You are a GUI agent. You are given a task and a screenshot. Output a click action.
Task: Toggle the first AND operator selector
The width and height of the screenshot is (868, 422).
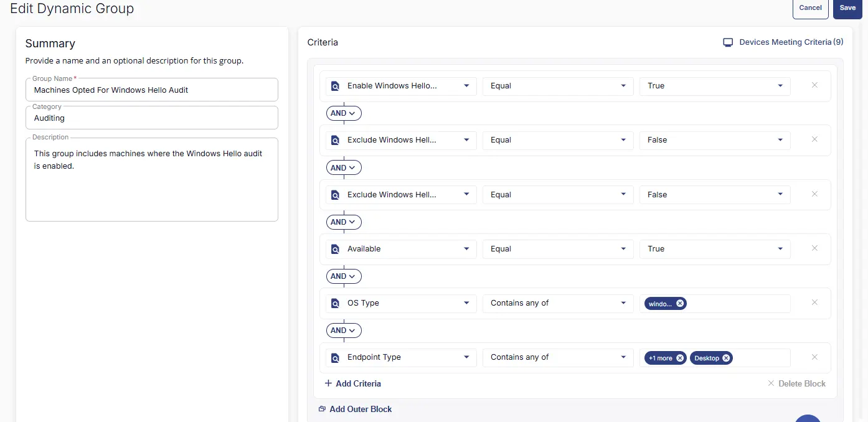pyautogui.click(x=343, y=113)
